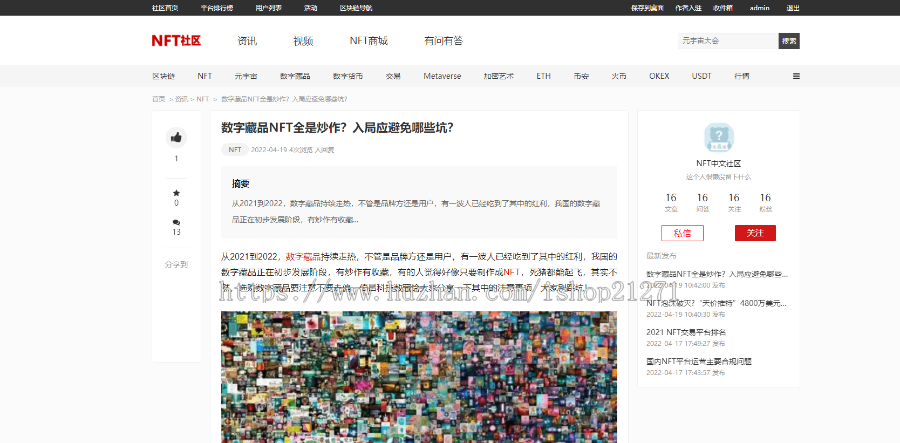
Task: Click the 16 粉丝 count
Action: coord(766,202)
